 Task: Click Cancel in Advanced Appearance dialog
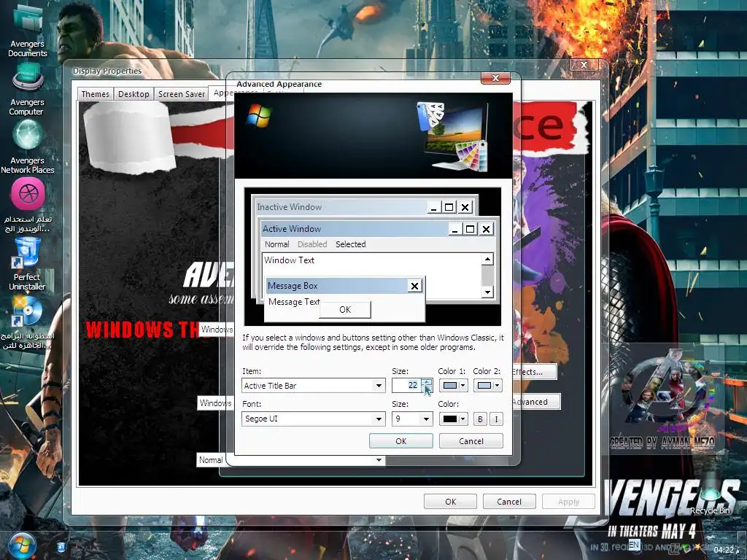click(471, 441)
